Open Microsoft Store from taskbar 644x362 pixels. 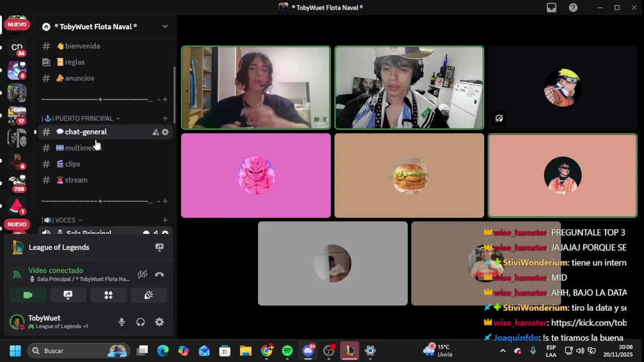(225, 350)
